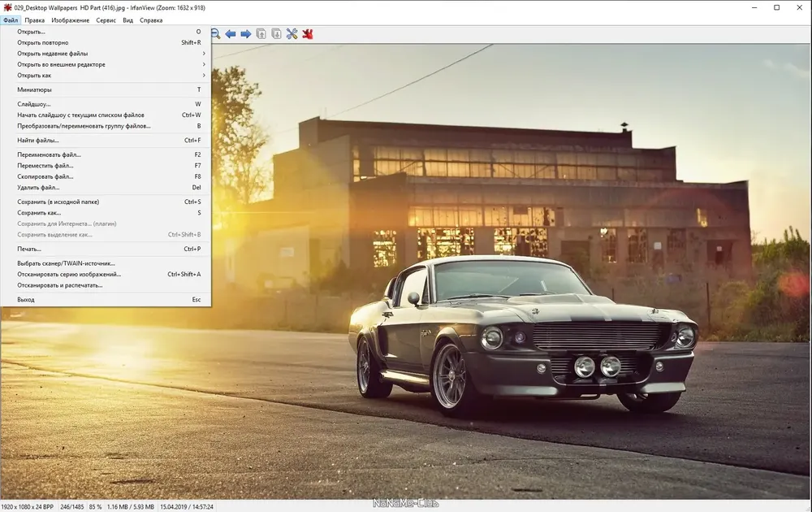Screen dimensions: 812x512
Task: Open the 'Правка' menu
Action: coord(34,20)
